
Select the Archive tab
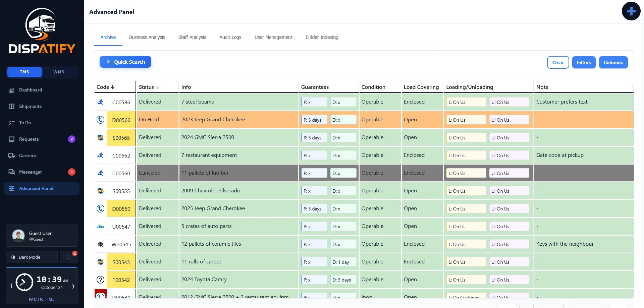point(108,37)
